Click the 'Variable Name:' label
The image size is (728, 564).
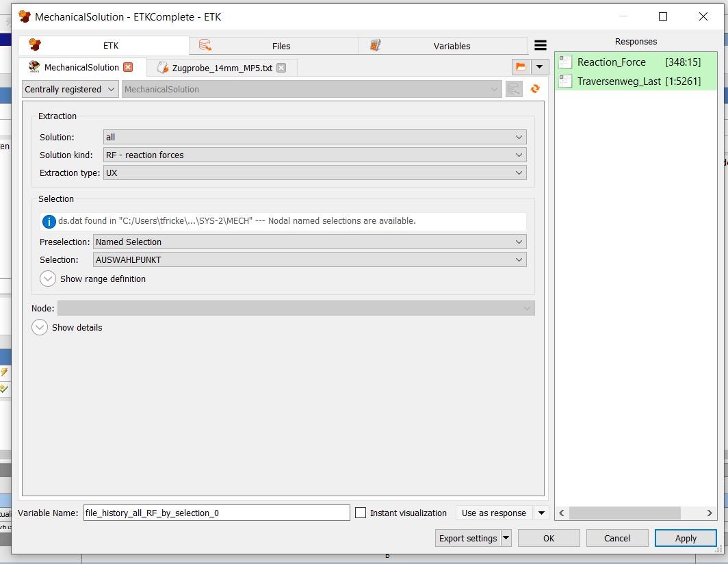pyautogui.click(x=48, y=513)
